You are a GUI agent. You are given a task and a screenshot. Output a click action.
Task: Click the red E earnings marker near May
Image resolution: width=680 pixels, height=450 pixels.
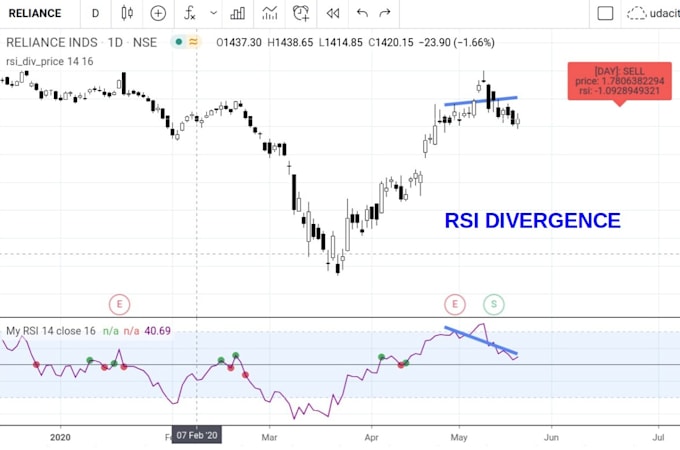[x=455, y=304]
